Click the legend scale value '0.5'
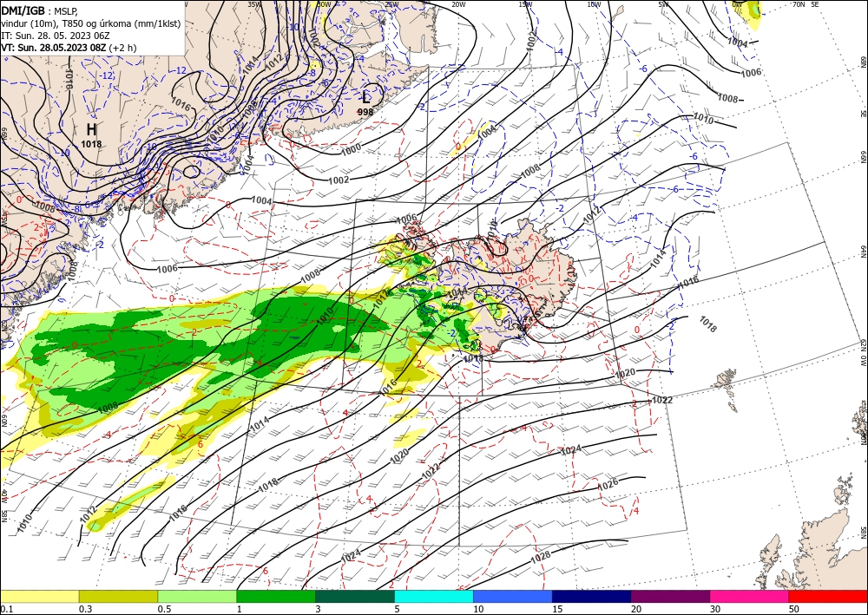This screenshot has height=615, width=868. [x=164, y=609]
